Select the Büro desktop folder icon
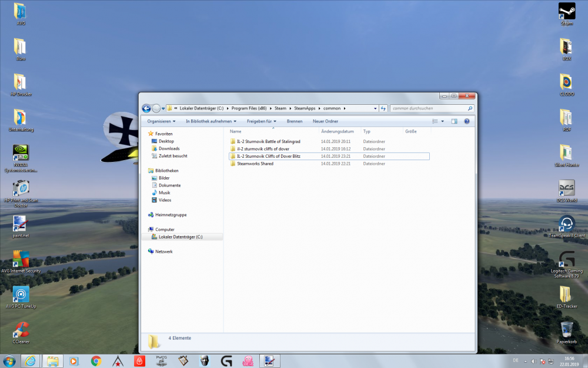The image size is (588, 368). pyautogui.click(x=21, y=49)
